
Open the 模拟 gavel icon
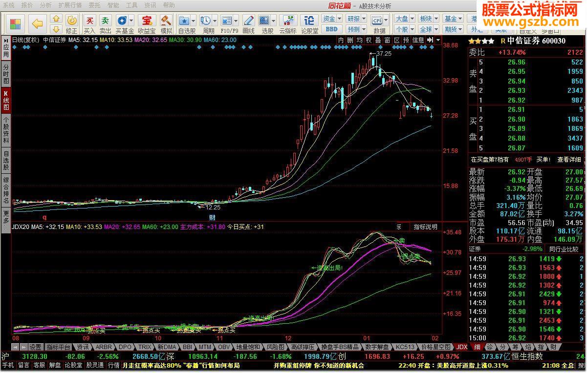[x=166, y=23]
